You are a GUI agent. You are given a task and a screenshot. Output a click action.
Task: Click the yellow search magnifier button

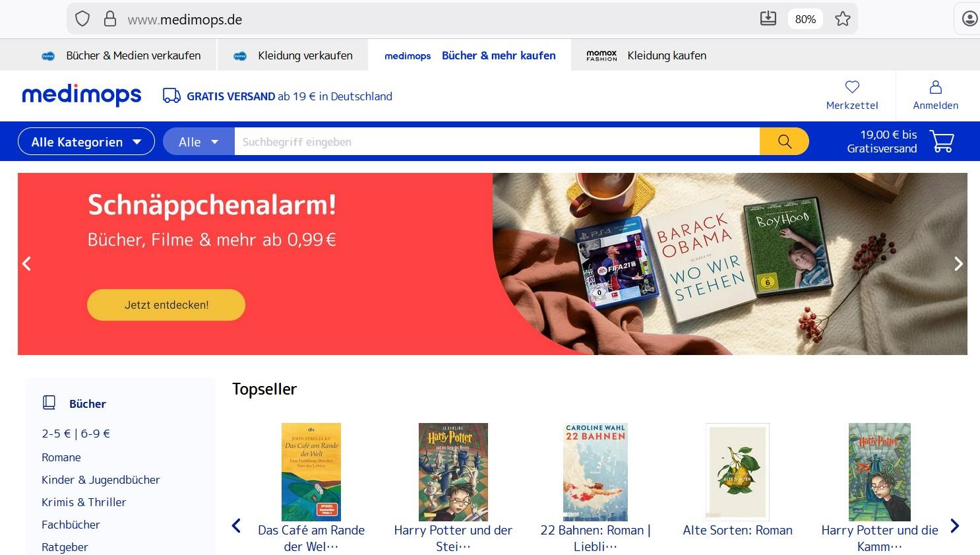tap(784, 141)
